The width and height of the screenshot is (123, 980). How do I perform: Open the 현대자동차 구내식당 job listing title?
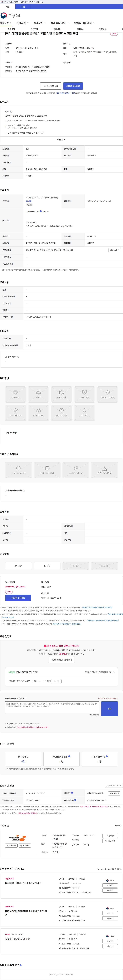pyautogui.click(x=23, y=883)
